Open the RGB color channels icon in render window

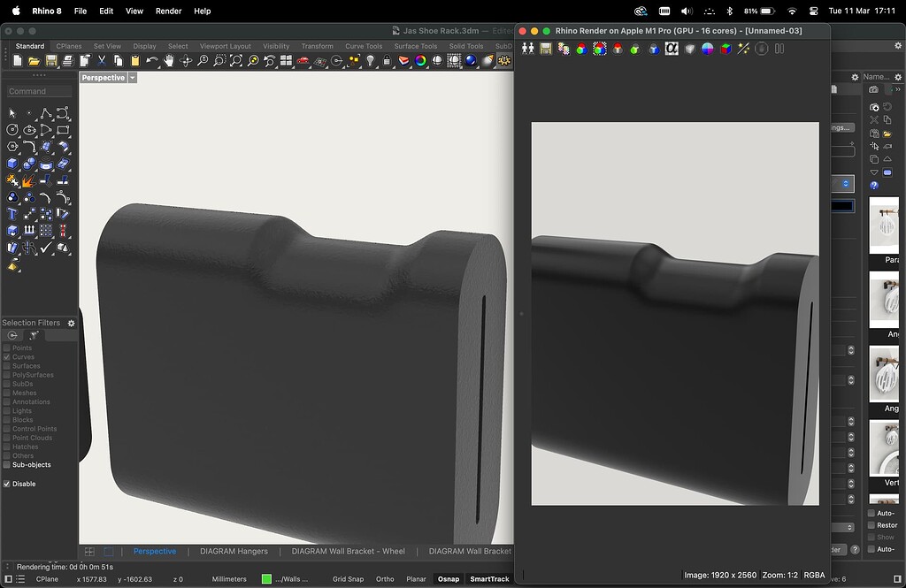(x=580, y=49)
